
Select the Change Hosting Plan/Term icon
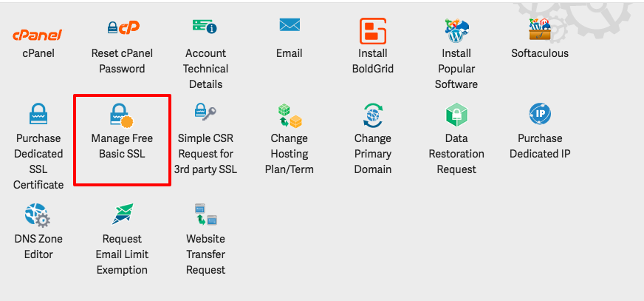click(x=289, y=115)
